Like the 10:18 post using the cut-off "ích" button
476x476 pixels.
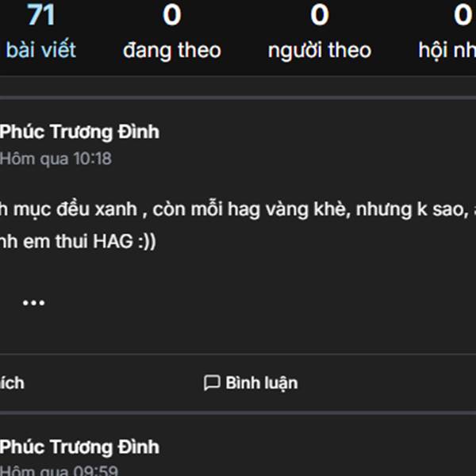coord(13,383)
